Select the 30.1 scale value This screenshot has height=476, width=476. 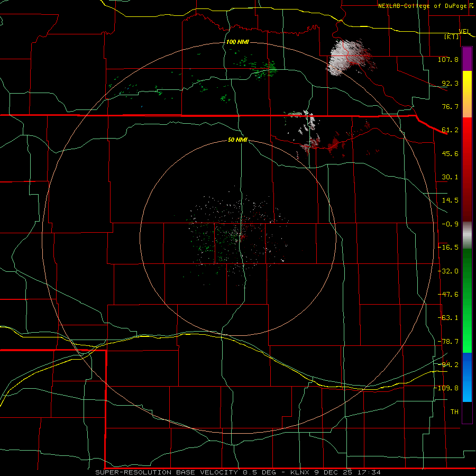click(x=450, y=177)
